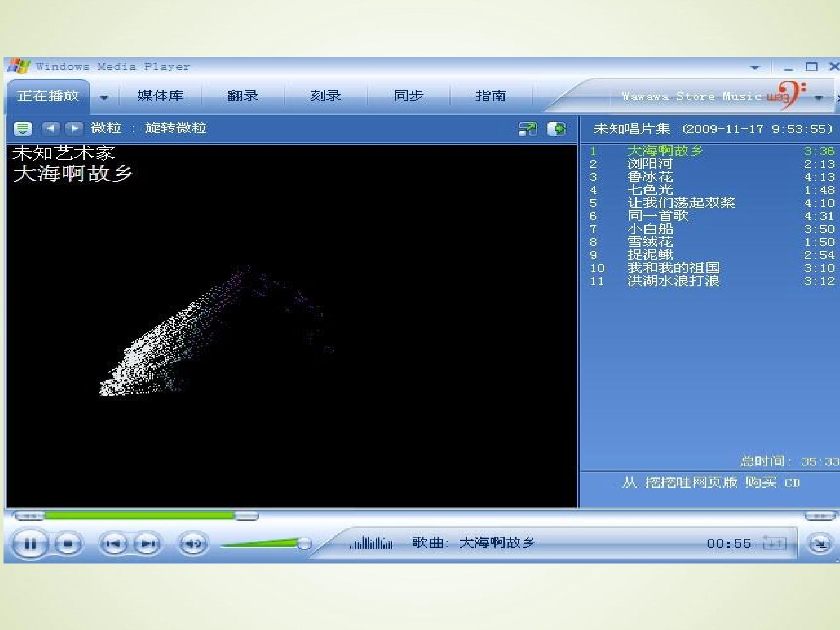Open Wawawa Store Music dropdown arrow
This screenshot has height=630, width=840.
(x=819, y=98)
